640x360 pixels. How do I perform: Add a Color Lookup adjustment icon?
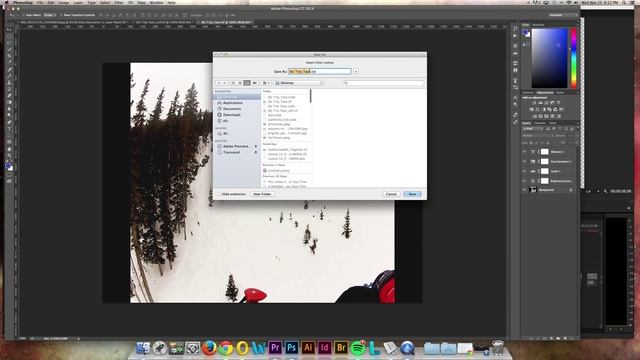point(562,109)
